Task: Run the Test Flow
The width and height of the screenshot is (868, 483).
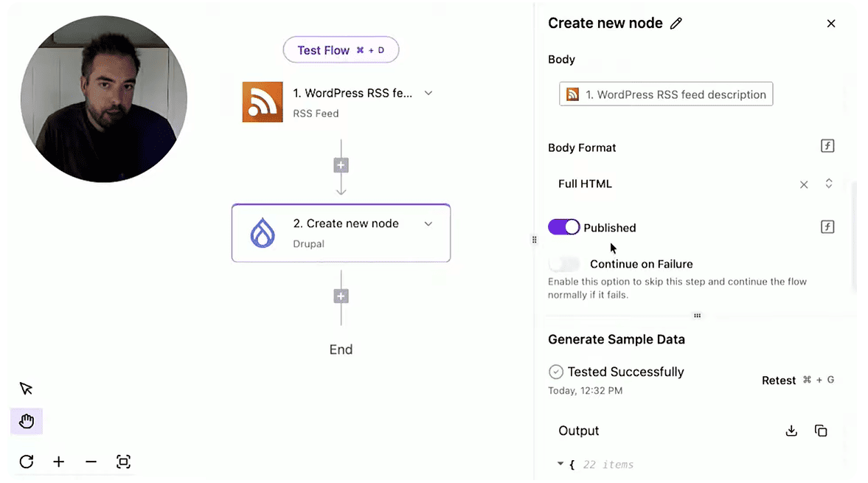Action: tap(341, 49)
